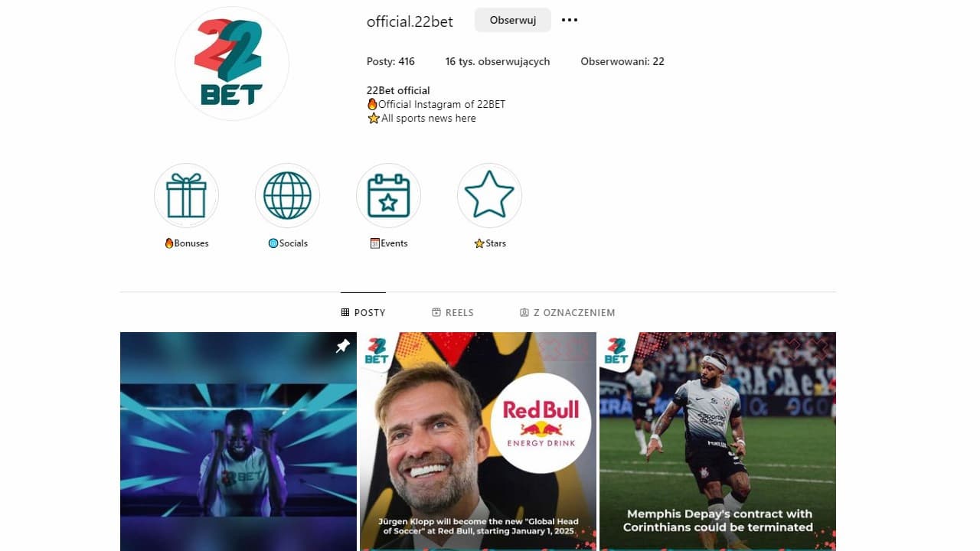Click the Posty: 416 count
This screenshot has height=551, width=980.
390,61
